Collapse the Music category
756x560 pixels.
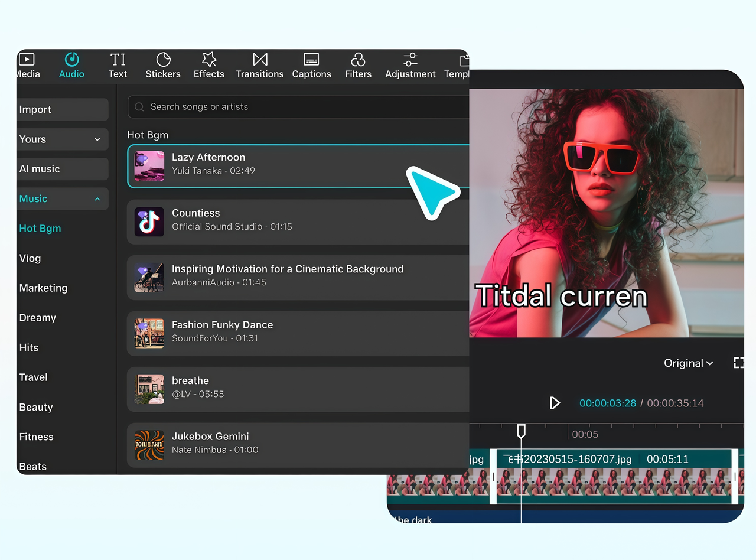coord(63,198)
